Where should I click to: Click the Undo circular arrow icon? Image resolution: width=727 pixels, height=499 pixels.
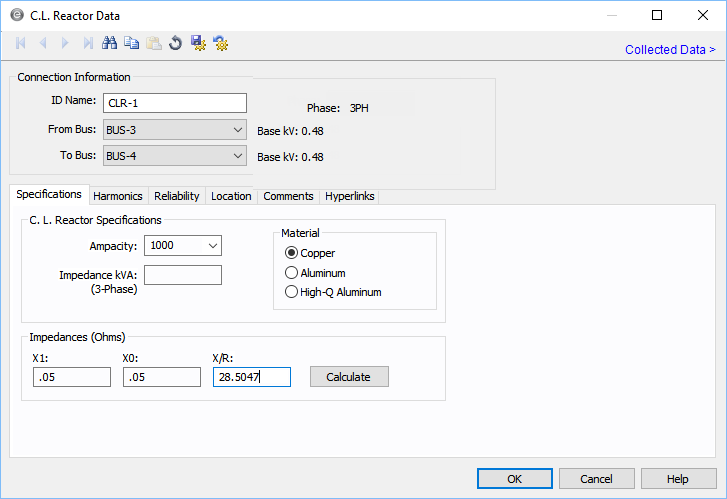point(176,43)
